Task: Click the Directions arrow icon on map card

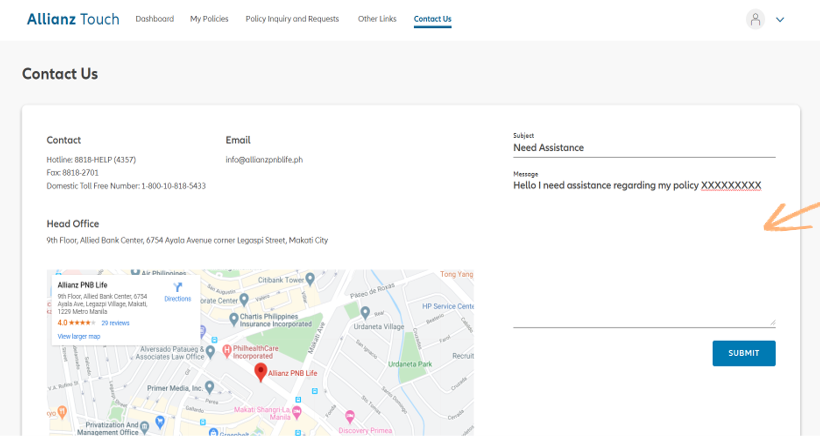Action: click(x=177, y=287)
